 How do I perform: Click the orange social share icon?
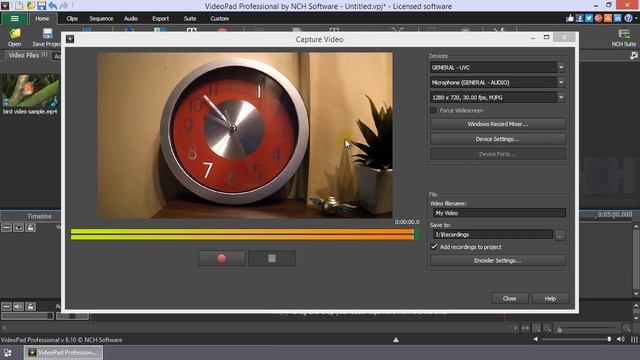point(608,18)
